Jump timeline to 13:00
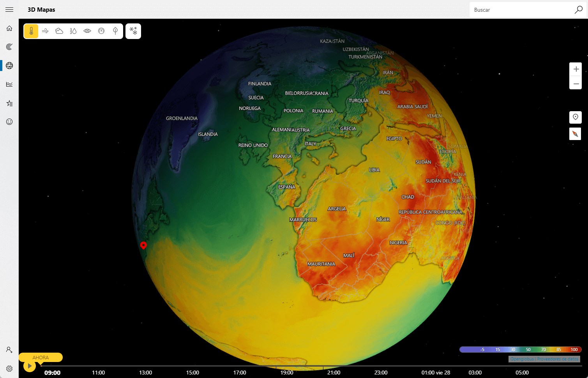Image resolution: width=588 pixels, height=378 pixels. 145,373
